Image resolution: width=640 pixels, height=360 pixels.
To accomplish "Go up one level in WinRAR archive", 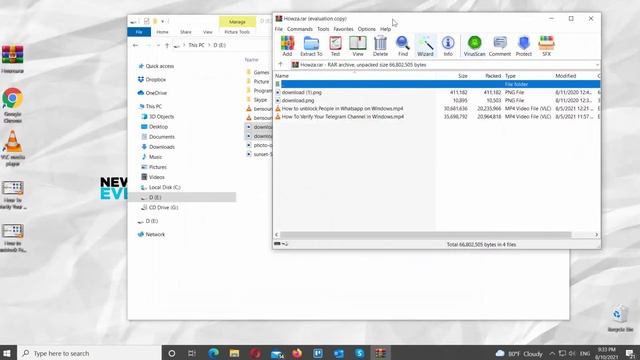I will click(280, 64).
